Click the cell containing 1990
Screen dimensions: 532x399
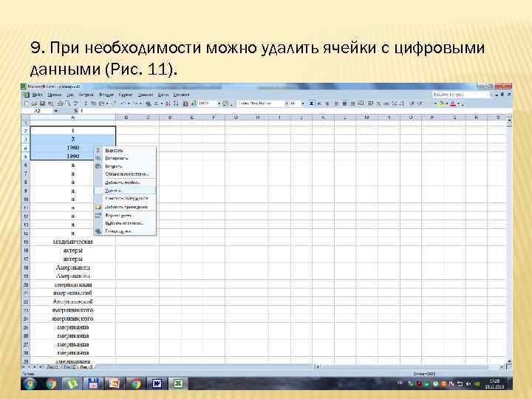point(73,156)
